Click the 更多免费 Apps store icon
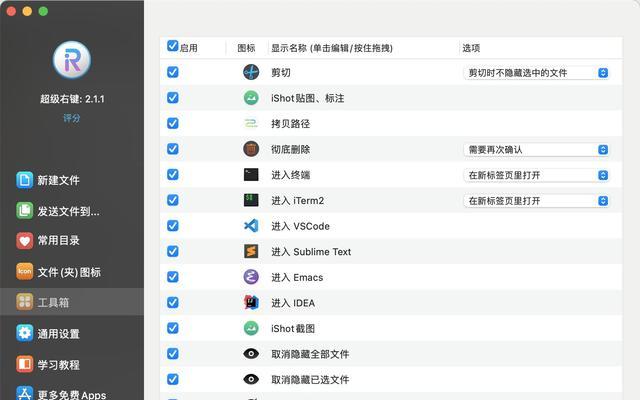The width and height of the screenshot is (640, 400). (x=24, y=393)
